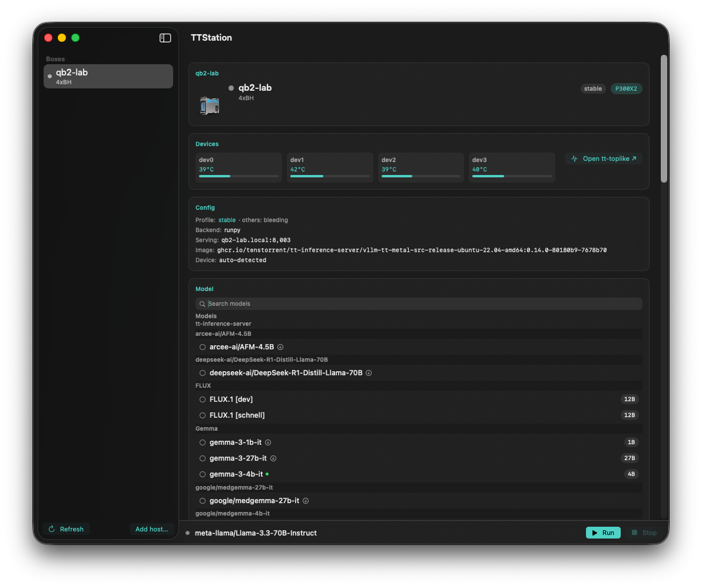Select the DeepSeek-R1-Distill-Llama-70B radio button
Screen dimensions: 702x588
point(203,373)
